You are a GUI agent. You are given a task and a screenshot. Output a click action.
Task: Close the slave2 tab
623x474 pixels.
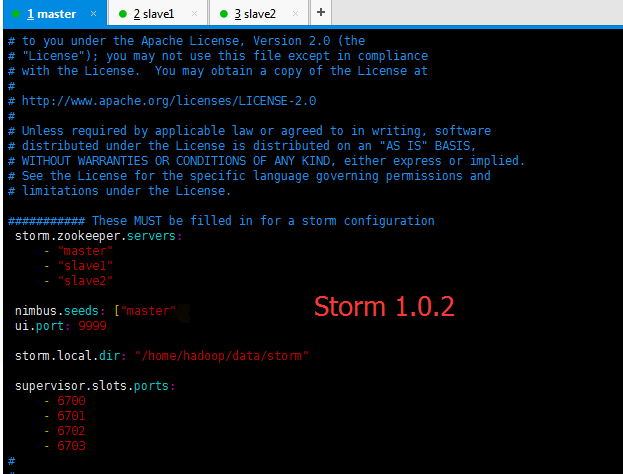pos(295,14)
